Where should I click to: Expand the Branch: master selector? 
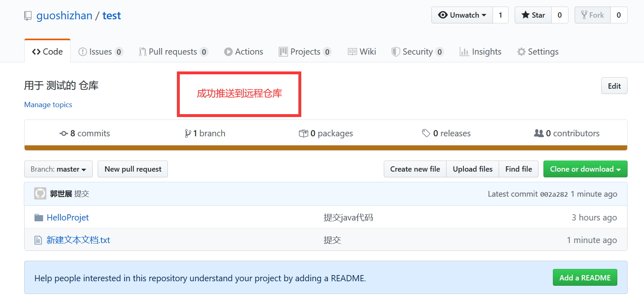coord(58,169)
